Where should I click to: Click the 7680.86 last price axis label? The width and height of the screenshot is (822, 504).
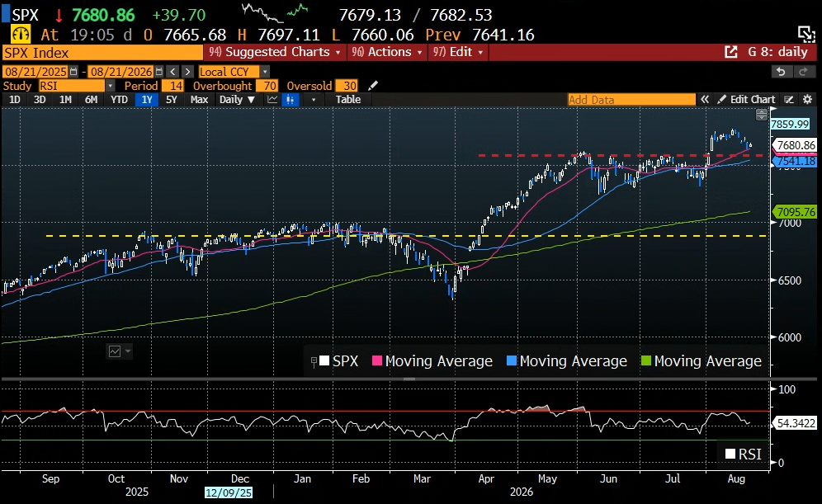click(x=796, y=145)
